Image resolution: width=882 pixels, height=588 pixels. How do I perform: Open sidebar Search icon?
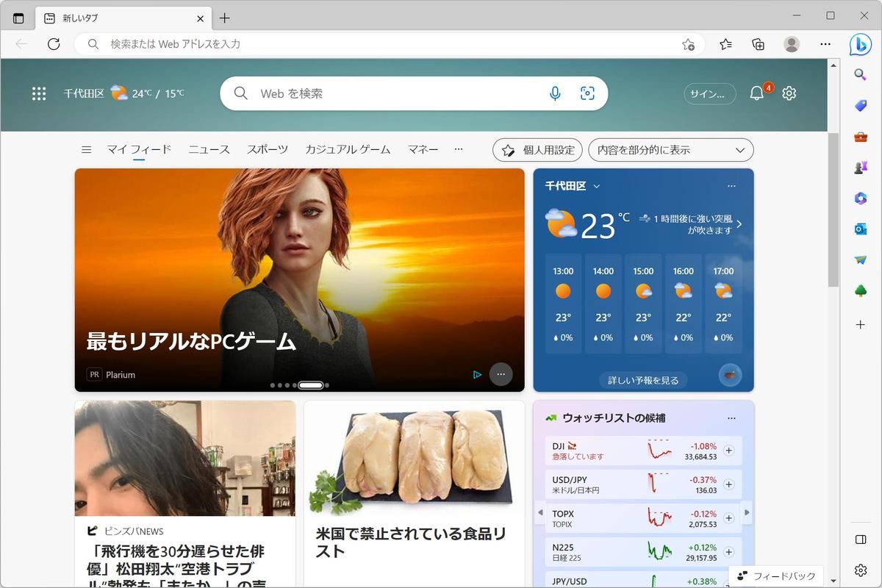click(861, 74)
